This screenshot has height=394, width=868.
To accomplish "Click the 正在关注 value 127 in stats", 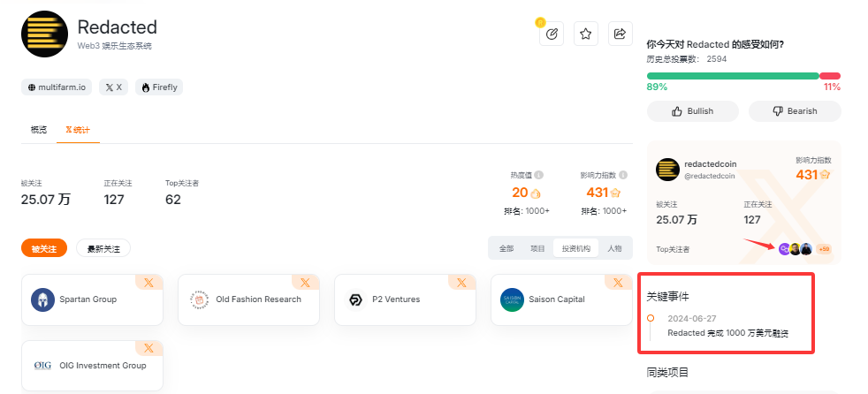I will 114,200.
